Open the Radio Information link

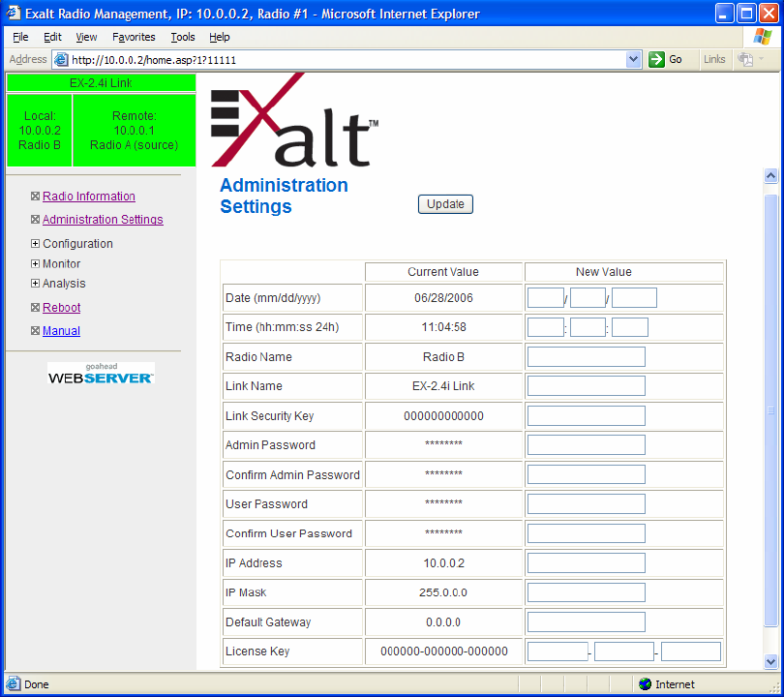89,196
